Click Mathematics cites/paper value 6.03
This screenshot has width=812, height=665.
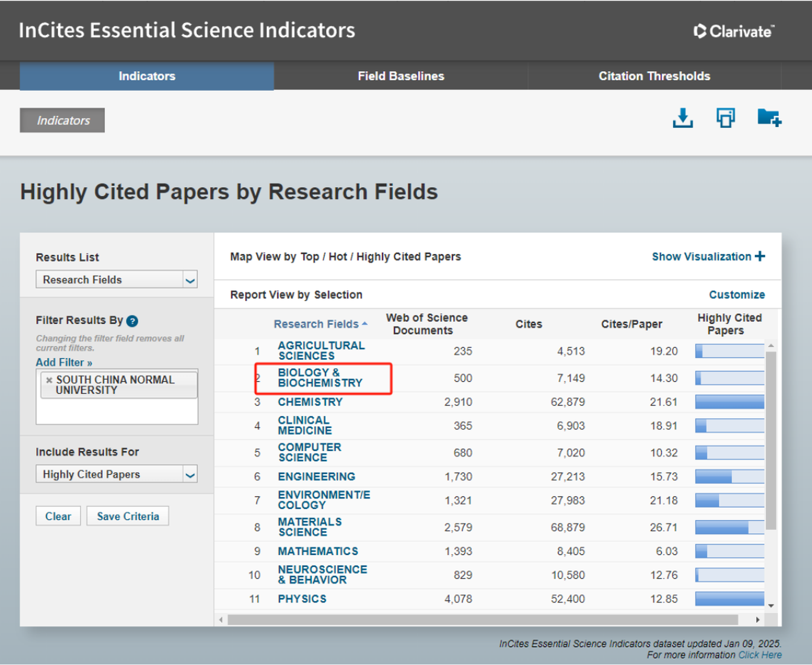667,551
